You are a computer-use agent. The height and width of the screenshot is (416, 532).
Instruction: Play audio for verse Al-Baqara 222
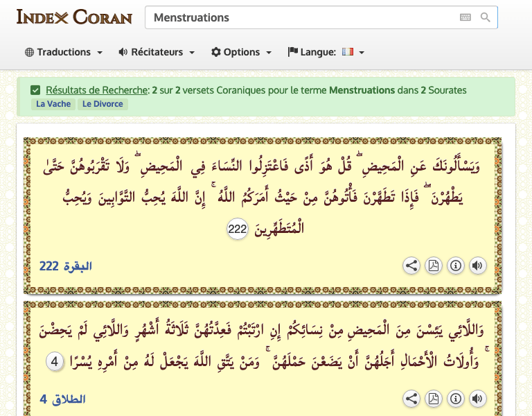(477, 266)
